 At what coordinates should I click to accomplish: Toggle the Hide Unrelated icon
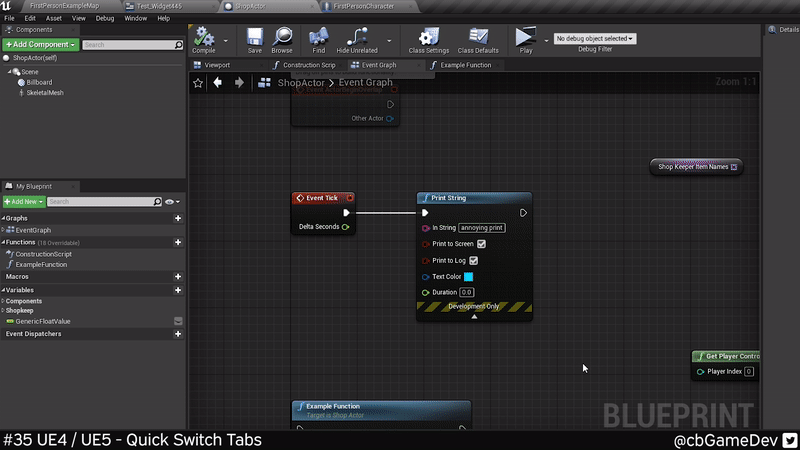[357, 38]
